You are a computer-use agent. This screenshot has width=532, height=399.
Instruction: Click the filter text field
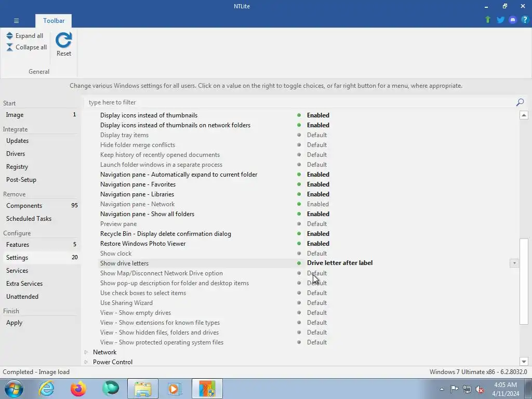[x=300, y=102]
